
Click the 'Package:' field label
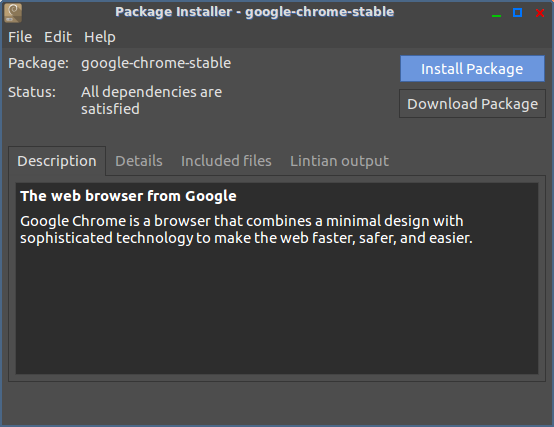point(39,63)
